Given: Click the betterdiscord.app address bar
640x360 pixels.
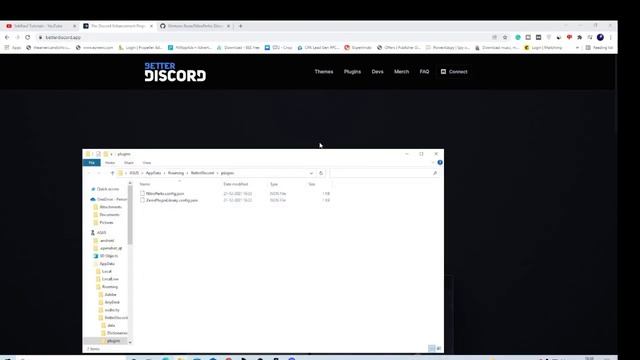Looking at the screenshot, I should [261, 37].
